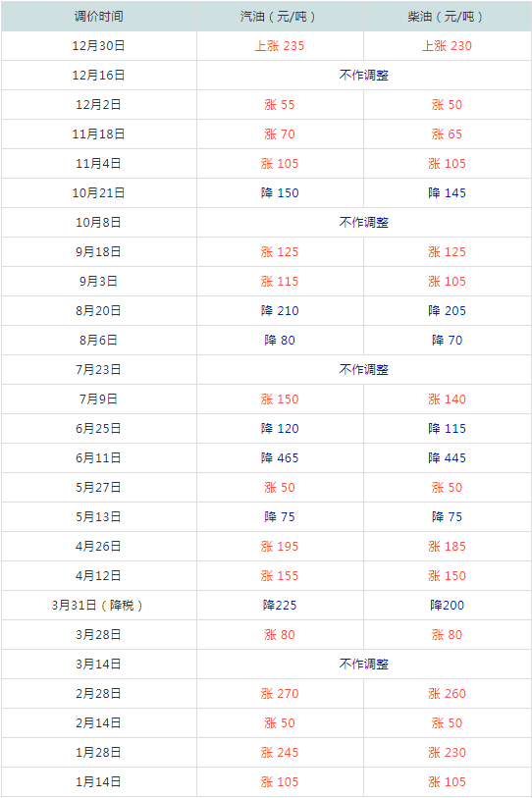Click diesel value '涨 140'
The image size is (532, 798).
tap(447, 399)
